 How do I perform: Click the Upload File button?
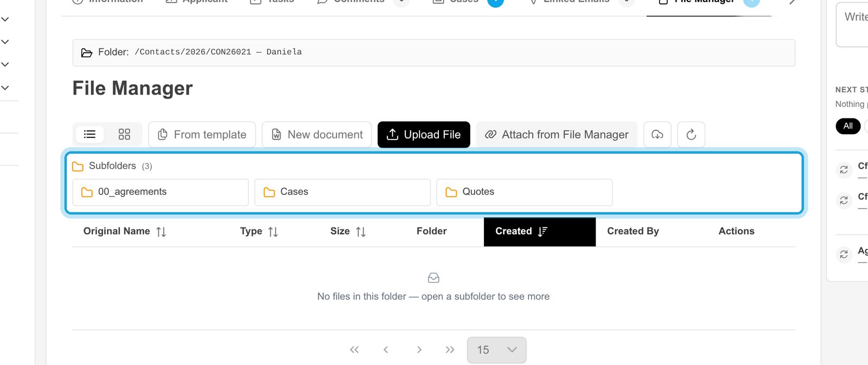tap(424, 135)
